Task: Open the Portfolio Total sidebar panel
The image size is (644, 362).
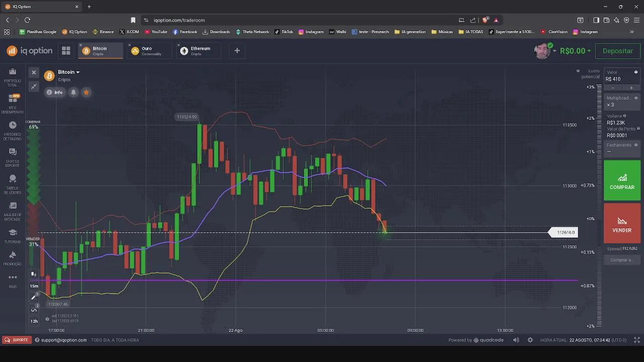Action: 13,76
